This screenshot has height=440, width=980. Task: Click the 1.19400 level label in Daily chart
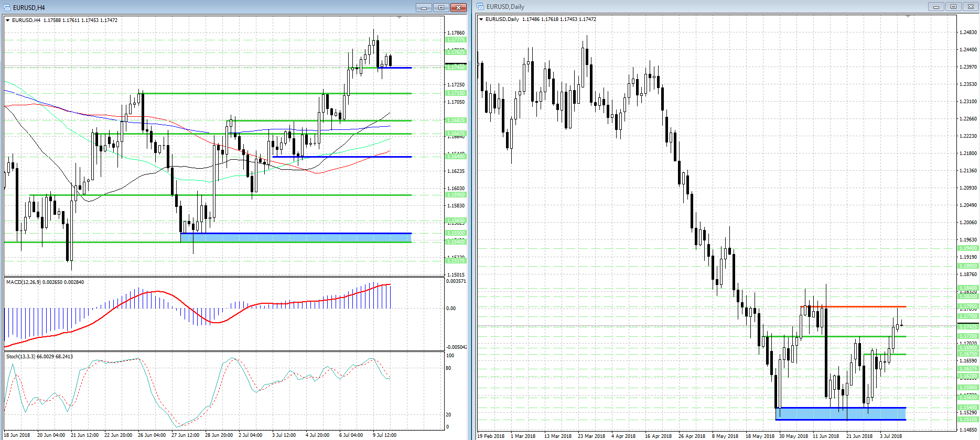[x=968, y=248]
